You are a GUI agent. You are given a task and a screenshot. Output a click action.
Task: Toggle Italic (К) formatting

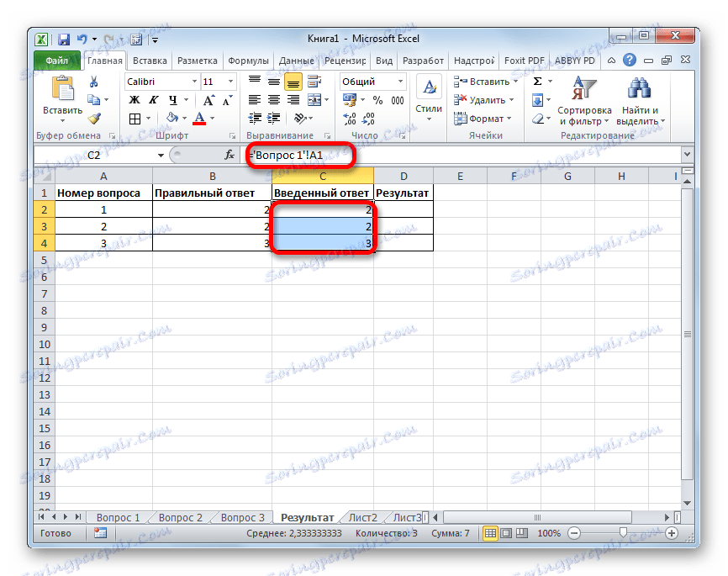point(153,100)
